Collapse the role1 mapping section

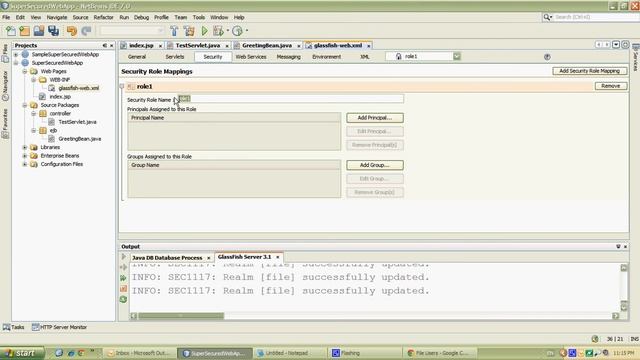(x=122, y=86)
